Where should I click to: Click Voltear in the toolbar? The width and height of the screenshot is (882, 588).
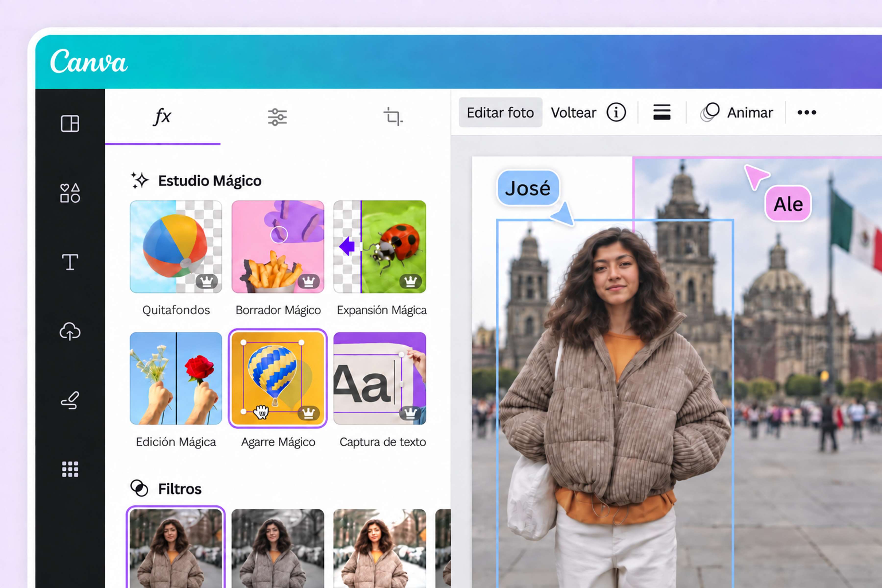(573, 112)
